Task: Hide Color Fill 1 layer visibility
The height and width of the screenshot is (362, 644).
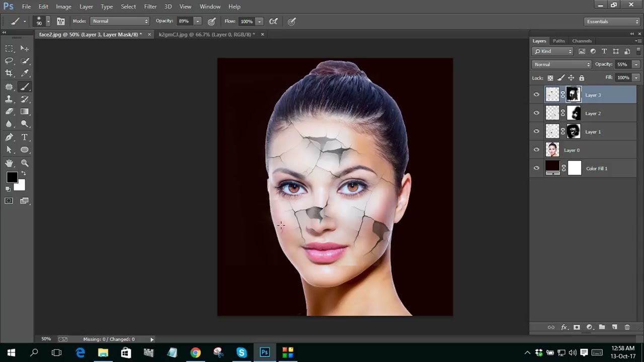Action: click(x=536, y=168)
